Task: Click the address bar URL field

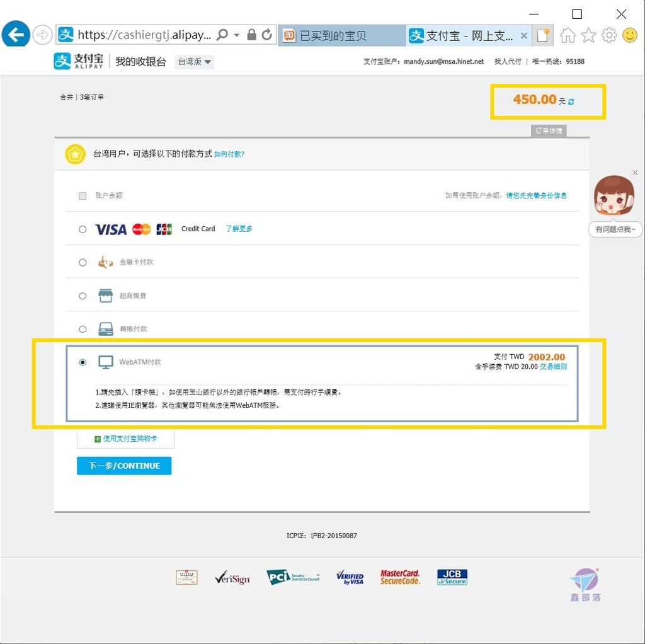Action: [144, 35]
